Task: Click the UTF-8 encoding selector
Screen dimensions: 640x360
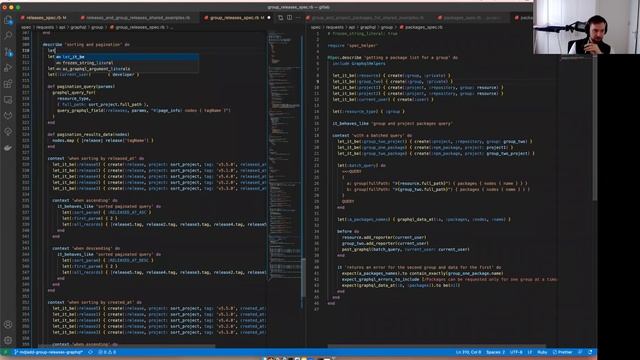Action: 516,352
